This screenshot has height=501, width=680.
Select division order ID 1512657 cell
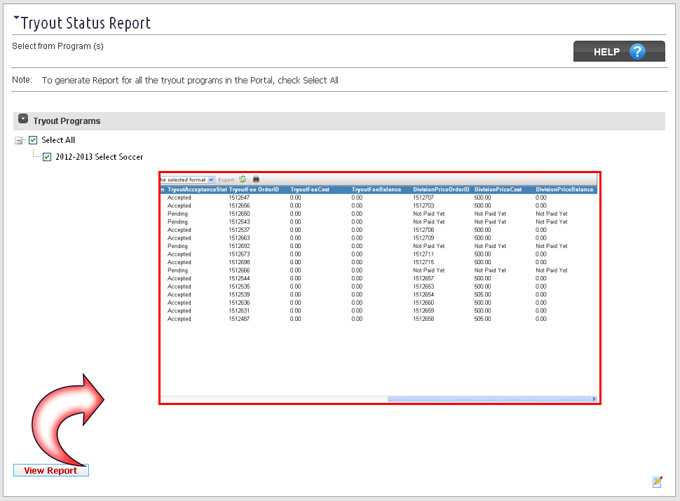[423, 278]
